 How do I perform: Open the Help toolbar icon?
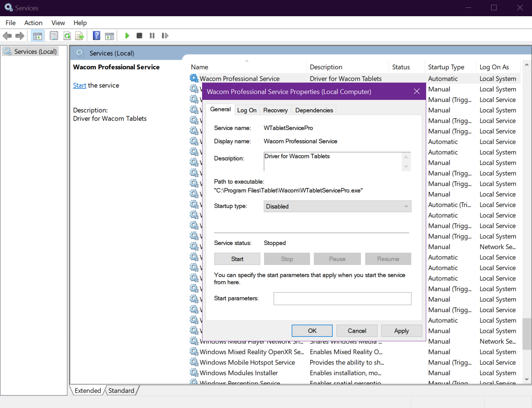pos(97,36)
